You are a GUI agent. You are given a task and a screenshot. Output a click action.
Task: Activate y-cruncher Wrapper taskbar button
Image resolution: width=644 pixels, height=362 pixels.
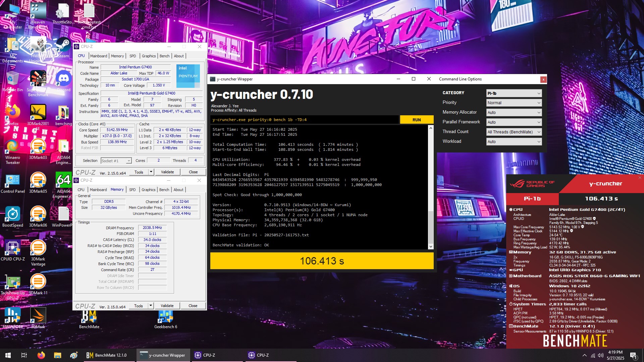pyautogui.click(x=164, y=355)
